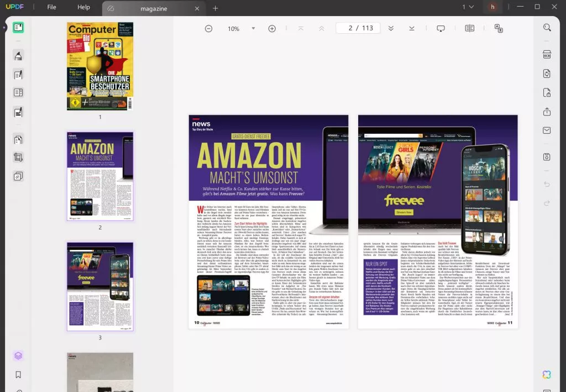Undo the last action

tap(547, 185)
